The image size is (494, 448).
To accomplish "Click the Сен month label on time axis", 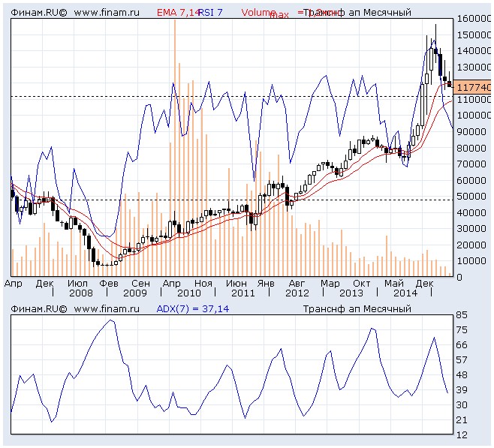I will tap(141, 284).
